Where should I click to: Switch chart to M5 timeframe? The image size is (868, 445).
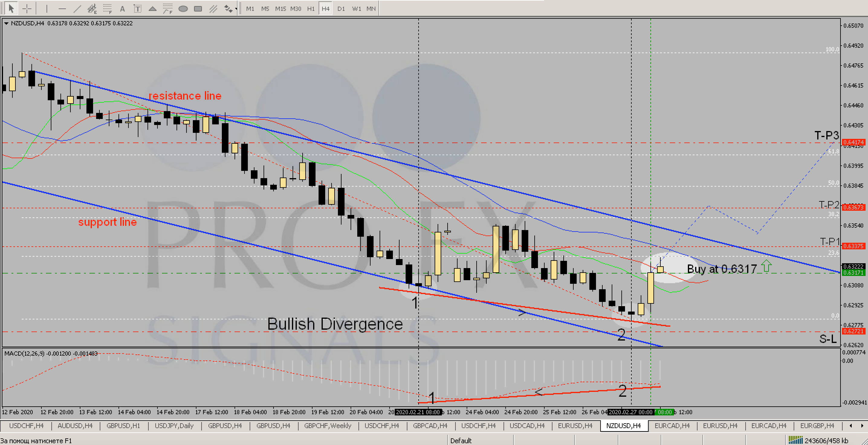pos(266,8)
